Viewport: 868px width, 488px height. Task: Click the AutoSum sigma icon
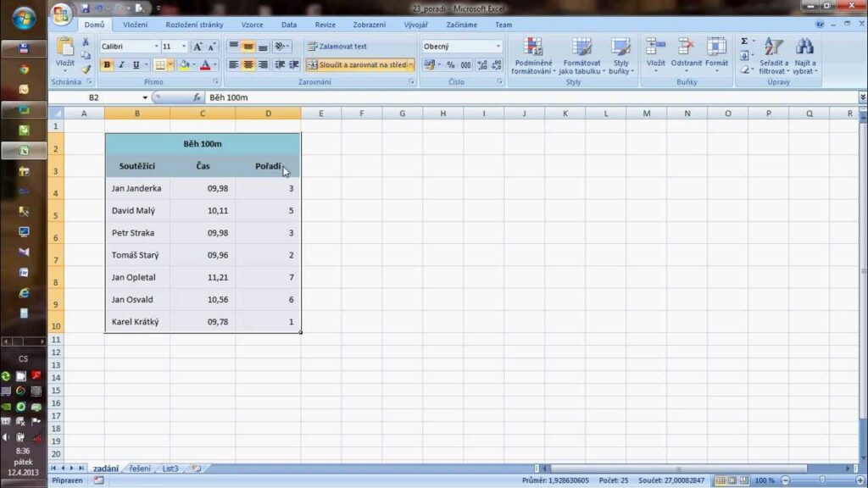coord(744,41)
